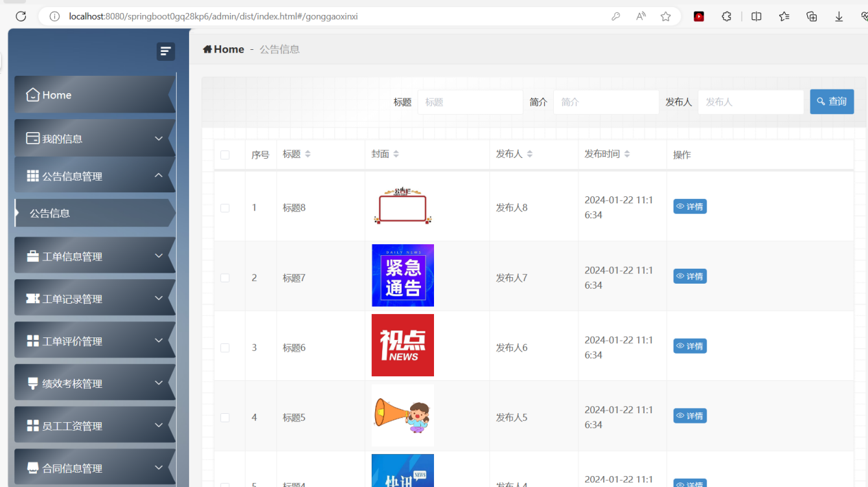The height and width of the screenshot is (487, 868).
Task: Open 工单评价管理 menu item
Action: [x=95, y=341]
